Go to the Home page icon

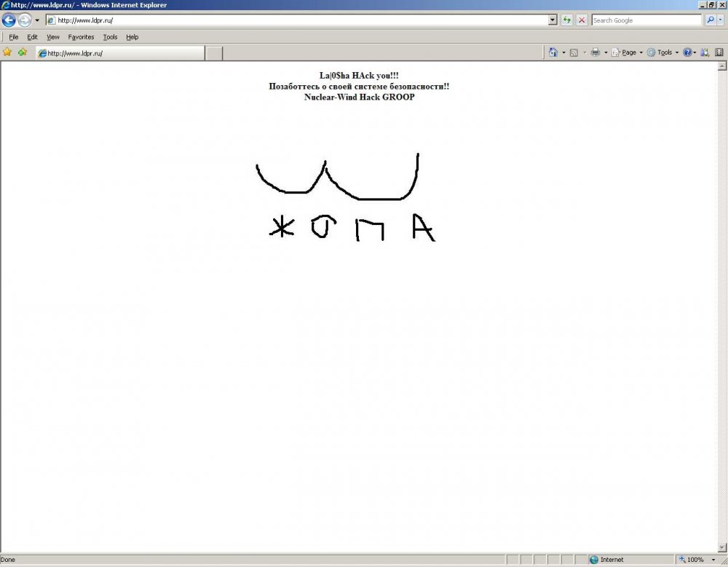pos(553,52)
